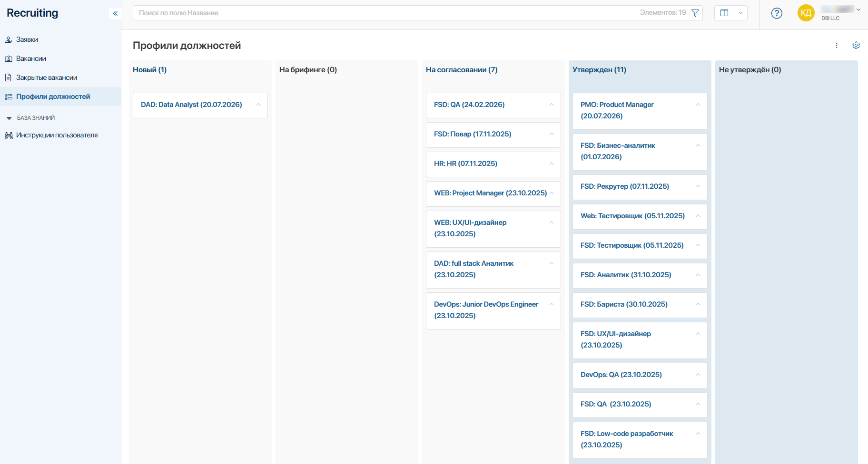Click the Заявки sidebar icon
The width and height of the screenshot is (868, 464).
pos(9,39)
